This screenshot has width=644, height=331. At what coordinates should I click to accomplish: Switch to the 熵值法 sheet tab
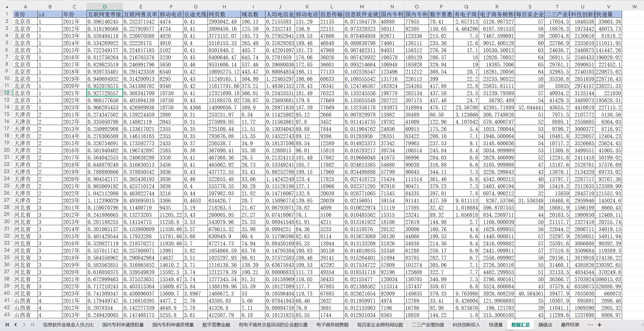tap(545, 325)
